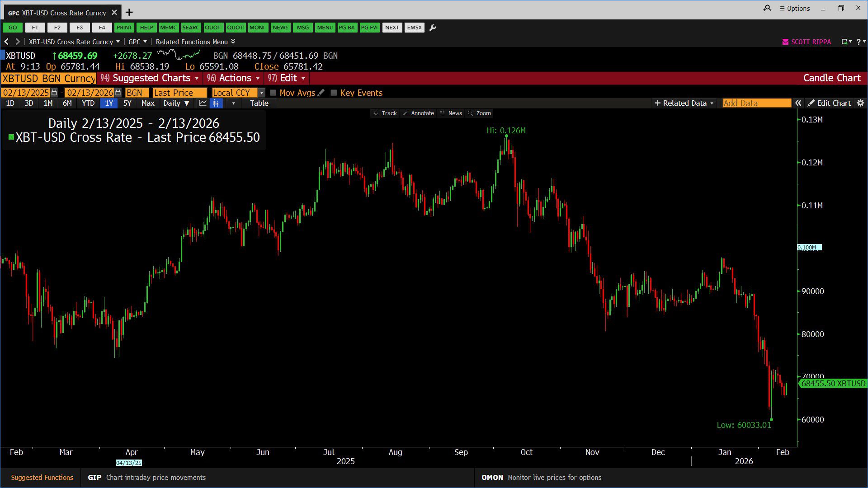Viewport: 868px width, 488px height.
Task: Open a new tab with the plus icon
Action: 129,12
